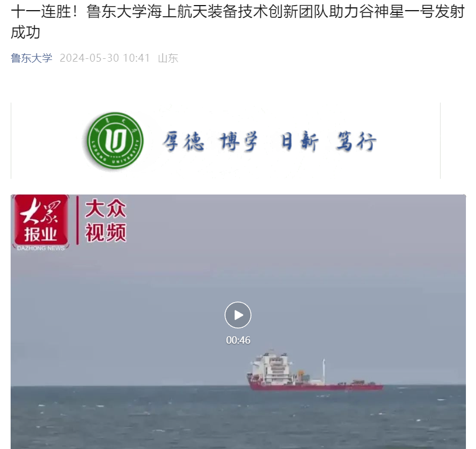Image resolution: width=476 pixels, height=449 pixels.
Task: Open the 鲁东大学 account link
Action: pyautogui.click(x=31, y=58)
